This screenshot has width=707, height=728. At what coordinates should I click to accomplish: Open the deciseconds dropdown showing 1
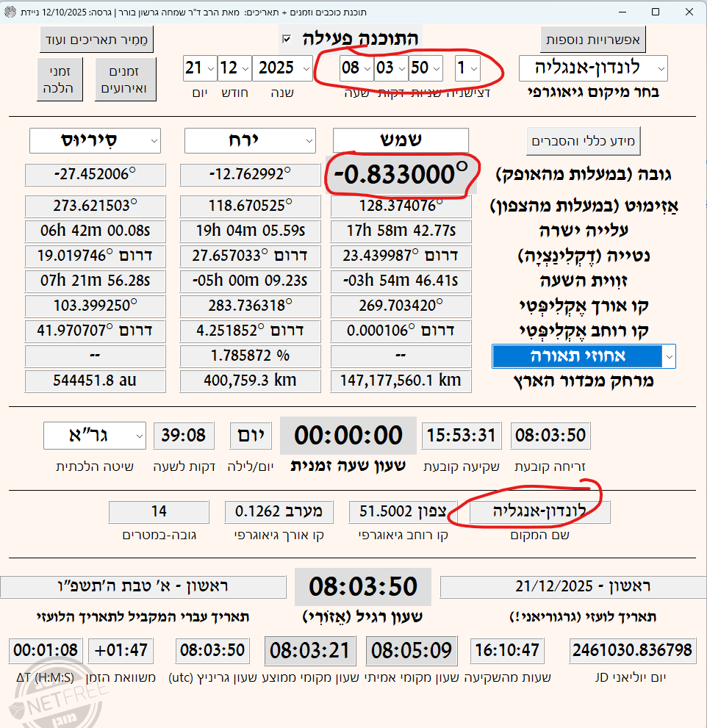coord(466,68)
